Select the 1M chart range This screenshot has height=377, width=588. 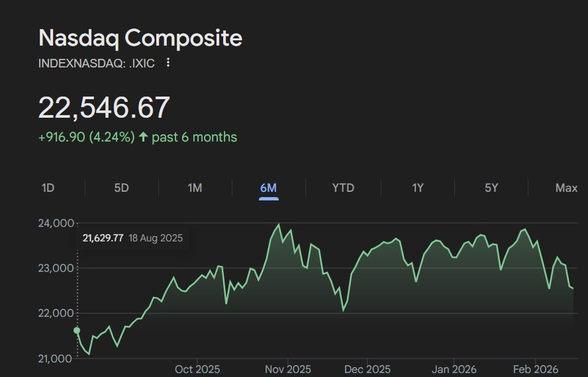coord(195,188)
